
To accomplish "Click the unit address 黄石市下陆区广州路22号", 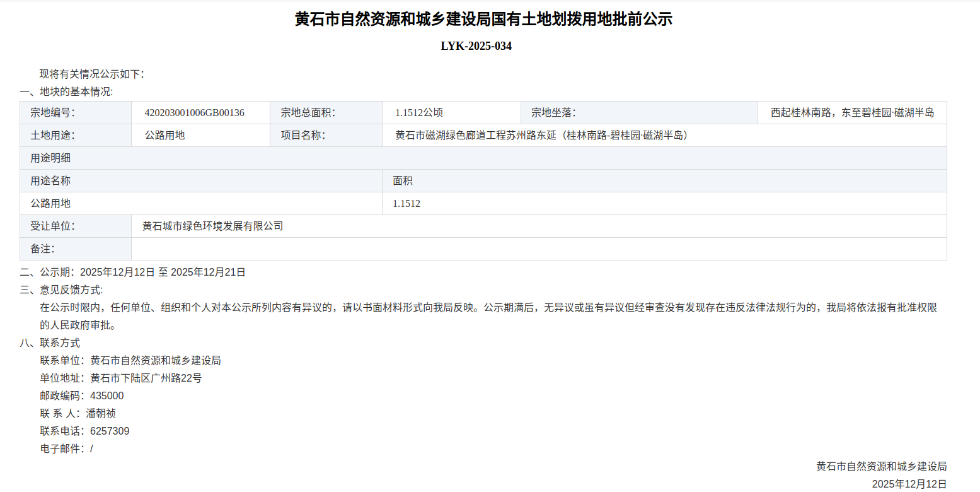I will coord(146,378).
